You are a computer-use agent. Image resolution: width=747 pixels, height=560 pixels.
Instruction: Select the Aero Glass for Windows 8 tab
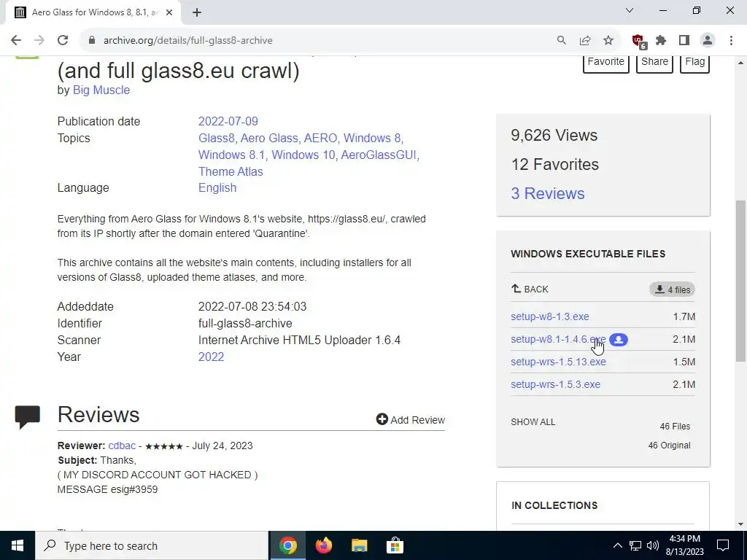tap(93, 12)
